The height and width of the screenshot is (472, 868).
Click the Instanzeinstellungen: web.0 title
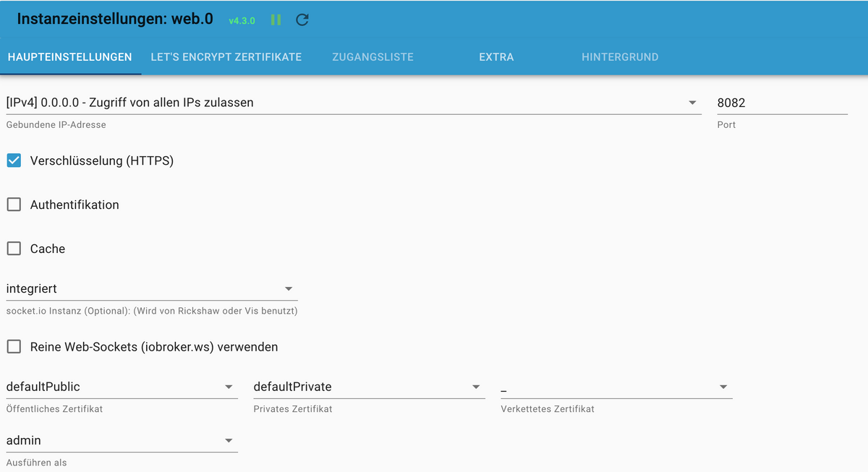pyautogui.click(x=115, y=20)
